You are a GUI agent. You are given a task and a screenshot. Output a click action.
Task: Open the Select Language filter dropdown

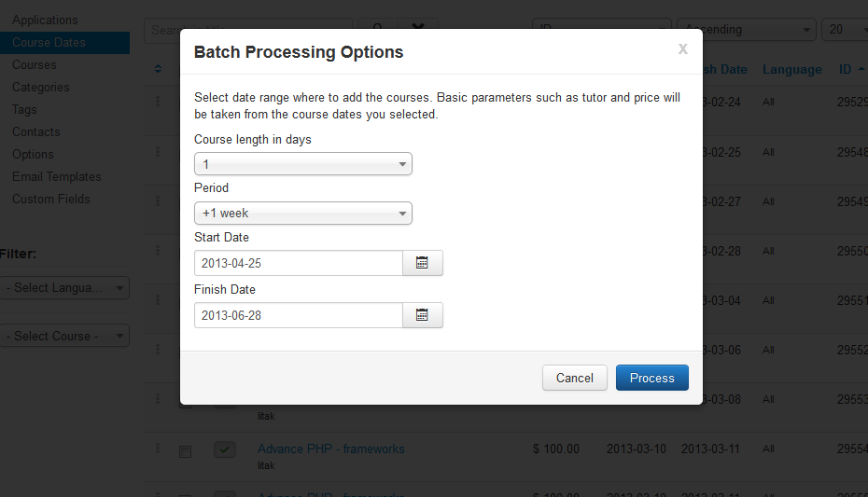pos(65,288)
